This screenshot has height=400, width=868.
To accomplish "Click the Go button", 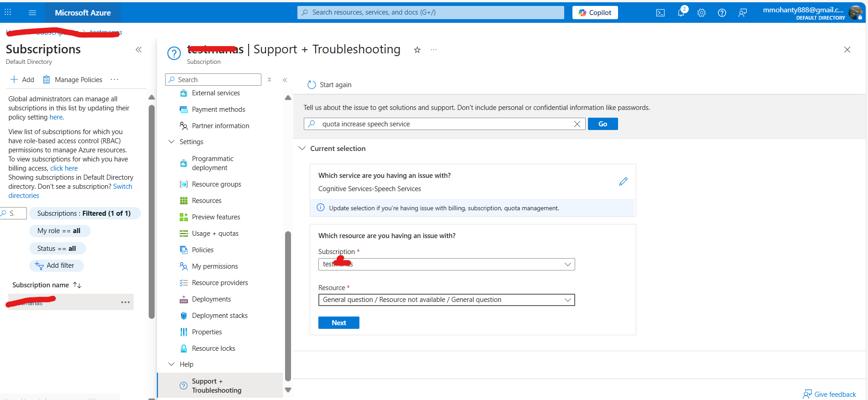I will pos(603,124).
